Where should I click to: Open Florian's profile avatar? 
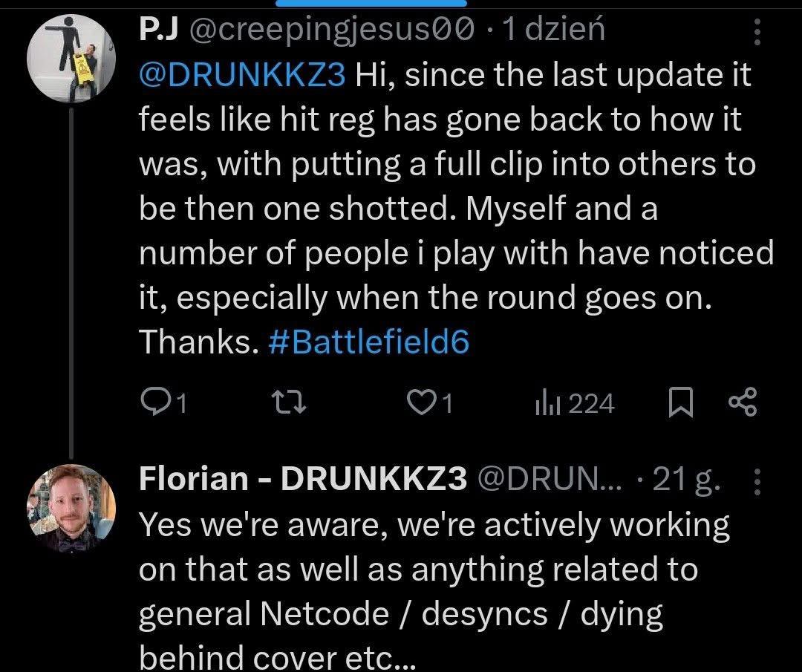coord(71,509)
